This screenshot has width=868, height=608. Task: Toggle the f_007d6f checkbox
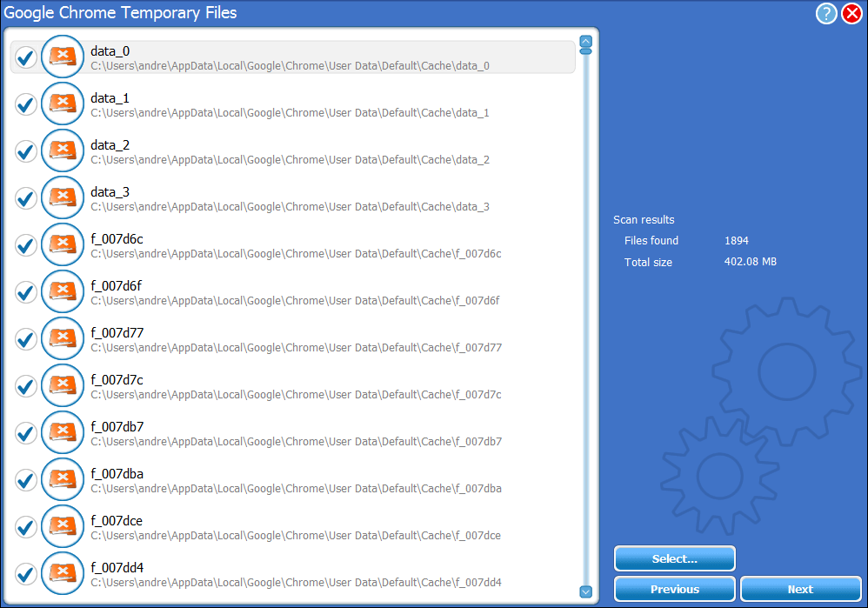(25, 291)
